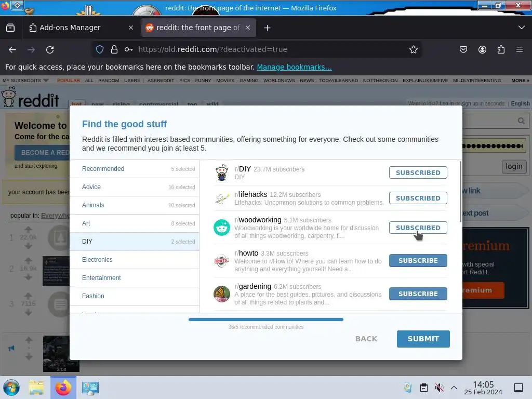Toggle the r/woodworking Subscribed button
The image size is (532, 399).
(x=418, y=228)
